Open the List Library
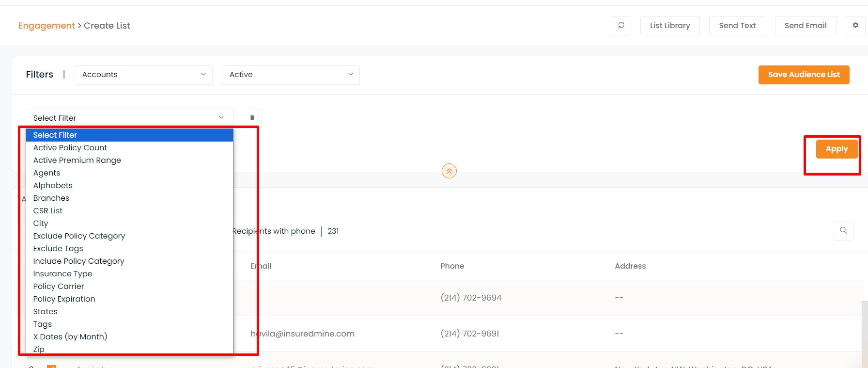Image resolution: width=868 pixels, height=368 pixels. [x=670, y=26]
